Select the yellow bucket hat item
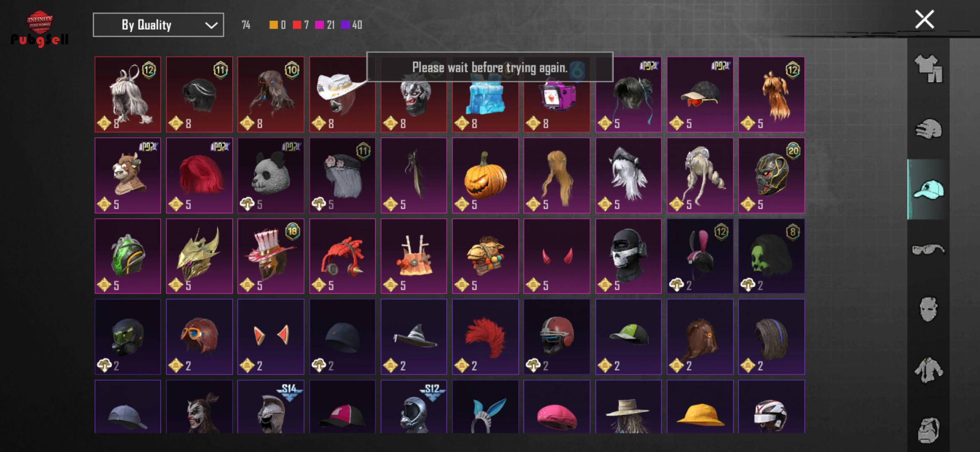The width and height of the screenshot is (980, 452). coord(700,407)
